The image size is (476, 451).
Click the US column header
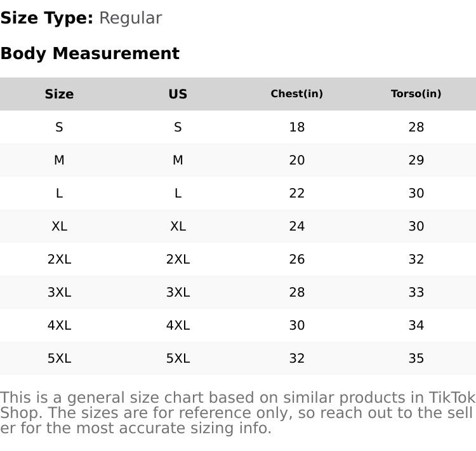[178, 94]
